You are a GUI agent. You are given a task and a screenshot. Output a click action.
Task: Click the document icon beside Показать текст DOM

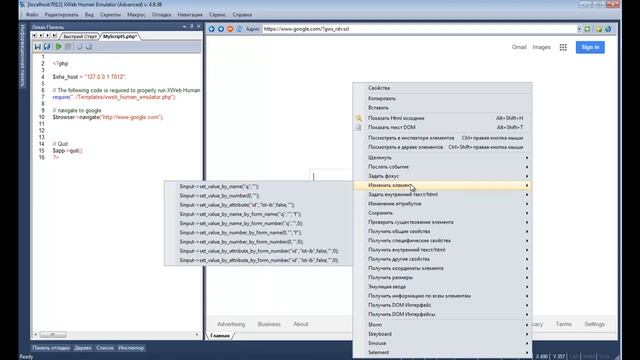(x=358, y=127)
